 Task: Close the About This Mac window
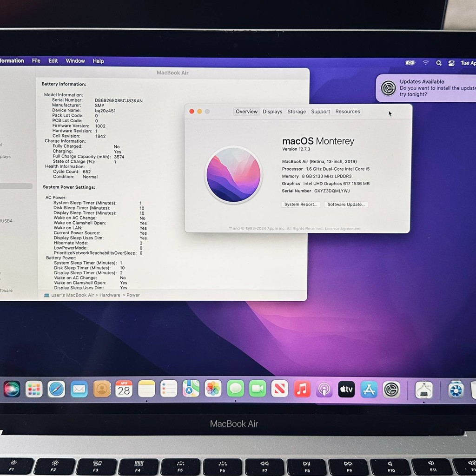click(192, 112)
